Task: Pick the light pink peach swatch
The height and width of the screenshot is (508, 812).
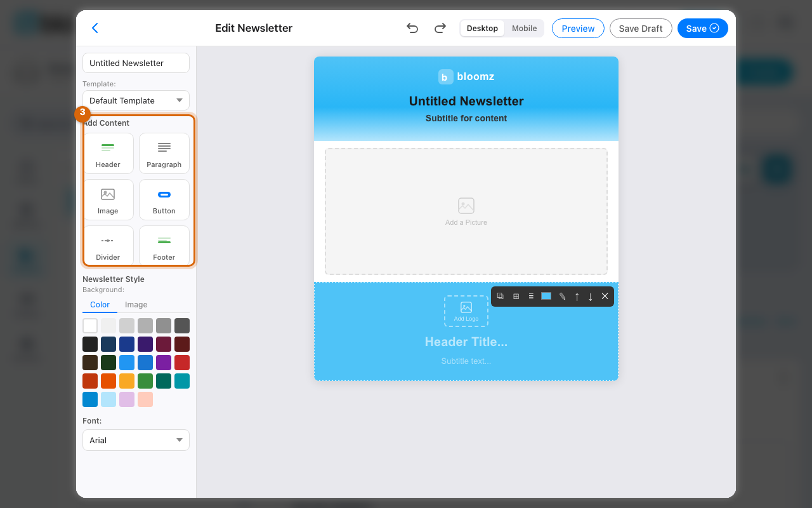Action: pos(145,399)
